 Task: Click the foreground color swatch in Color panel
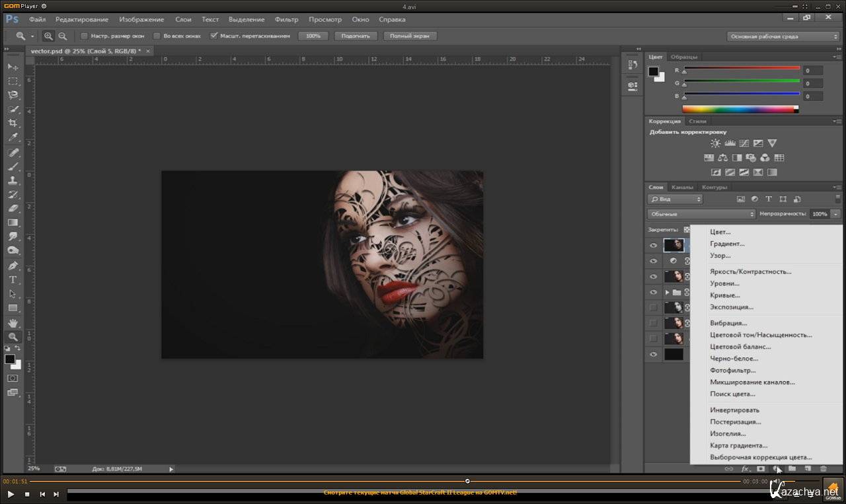coord(653,71)
